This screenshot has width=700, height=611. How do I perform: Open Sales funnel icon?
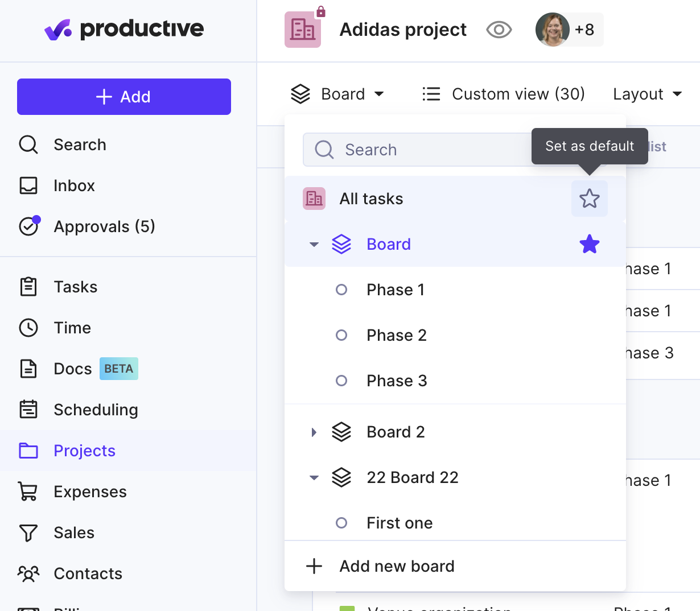tap(28, 532)
